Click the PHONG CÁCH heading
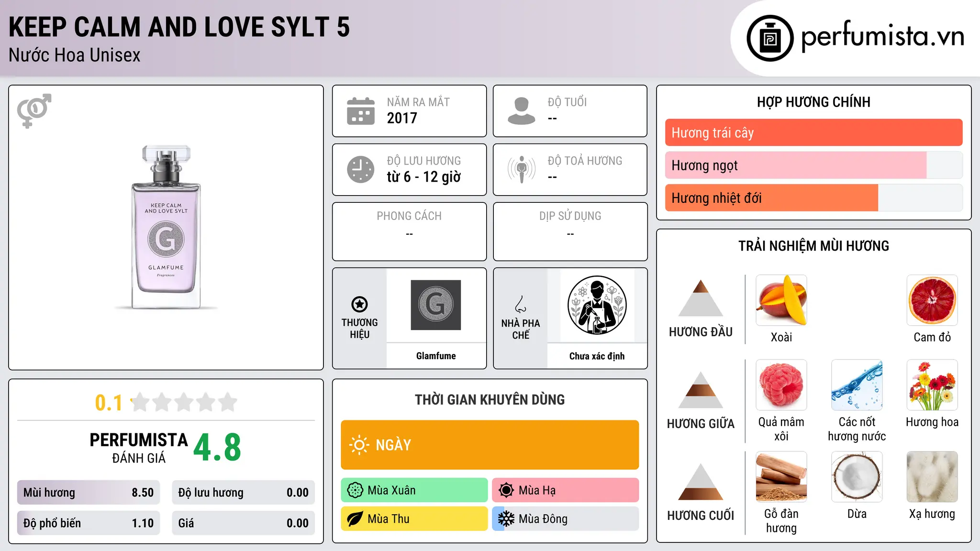The width and height of the screenshot is (980, 551). 409,216
